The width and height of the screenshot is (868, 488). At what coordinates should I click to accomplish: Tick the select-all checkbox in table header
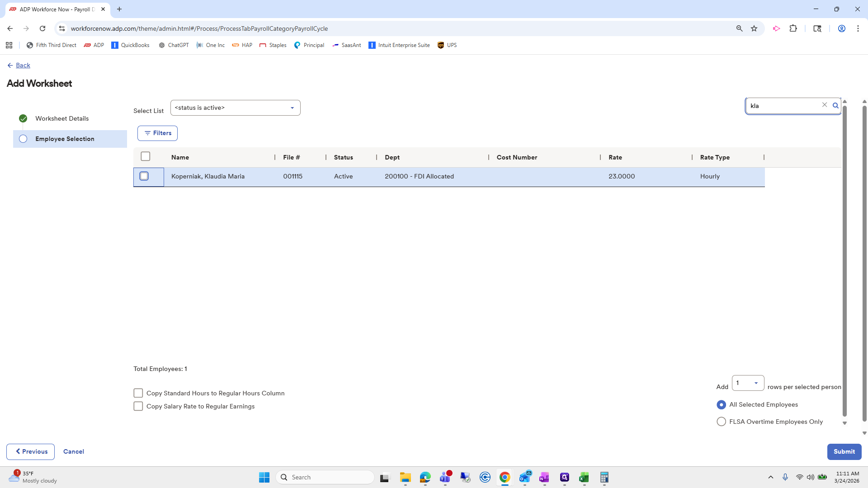point(145,156)
